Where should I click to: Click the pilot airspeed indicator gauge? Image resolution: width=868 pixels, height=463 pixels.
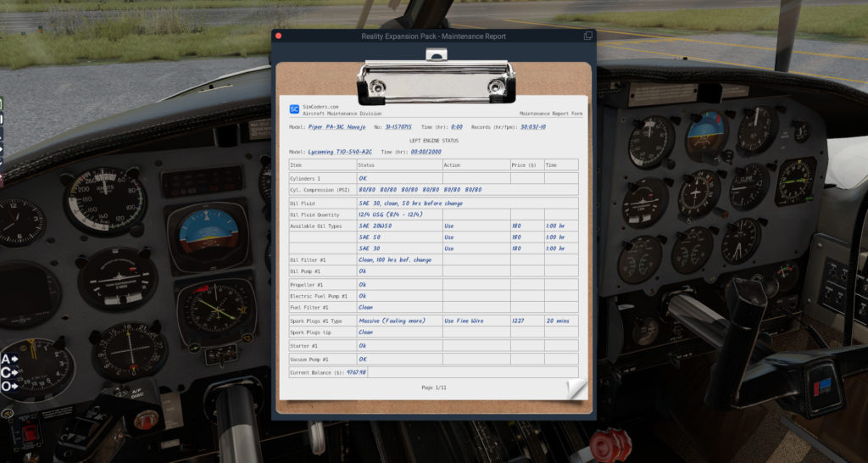click(104, 200)
